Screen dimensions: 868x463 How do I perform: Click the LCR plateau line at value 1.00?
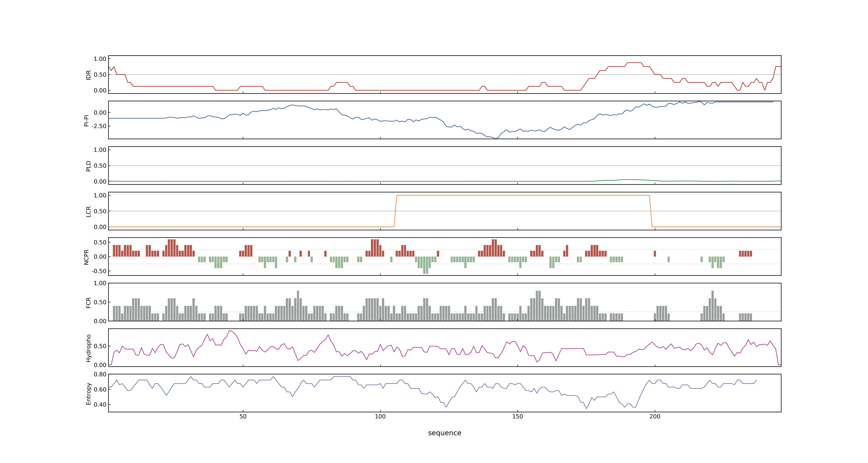(x=523, y=195)
